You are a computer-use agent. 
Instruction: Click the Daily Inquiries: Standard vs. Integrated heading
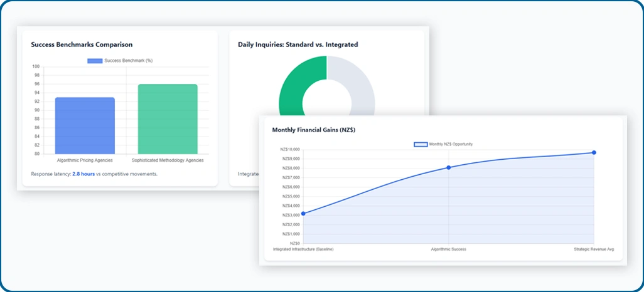[x=298, y=44]
